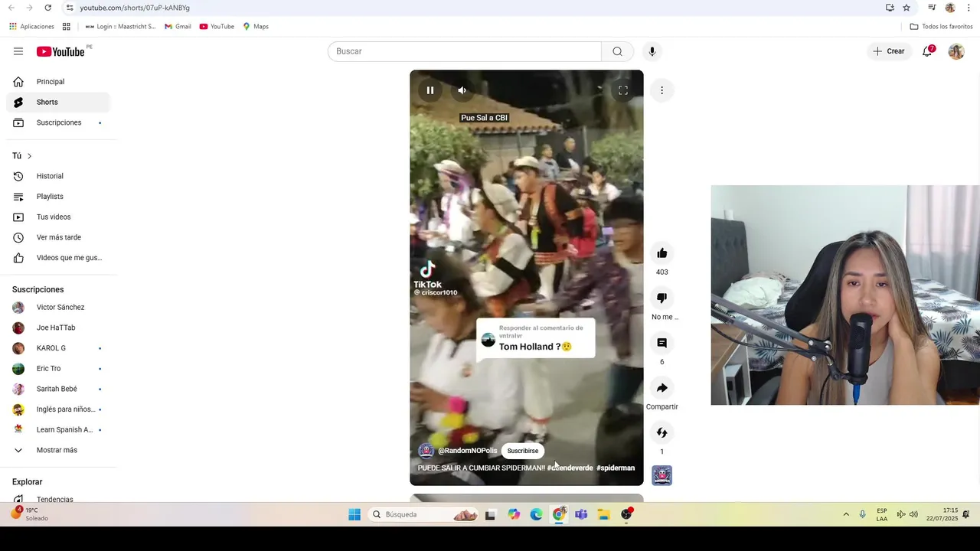Open Historial in the sidebar

click(x=58, y=176)
